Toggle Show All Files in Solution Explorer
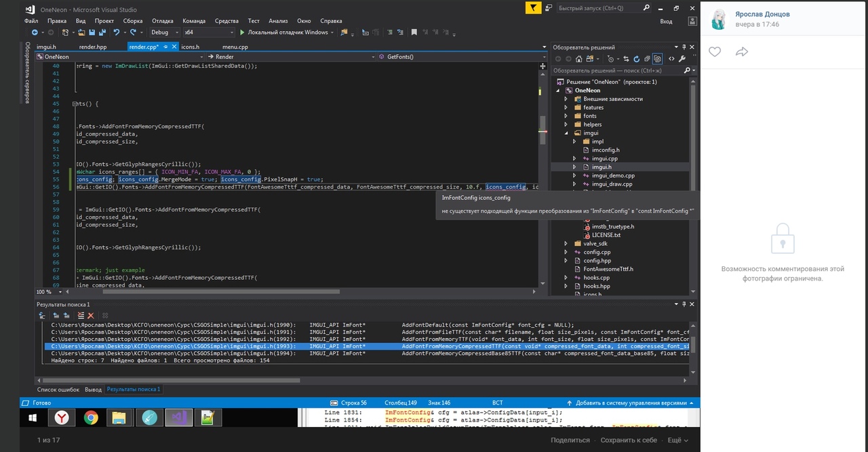The height and width of the screenshot is (452, 868). 656,59
